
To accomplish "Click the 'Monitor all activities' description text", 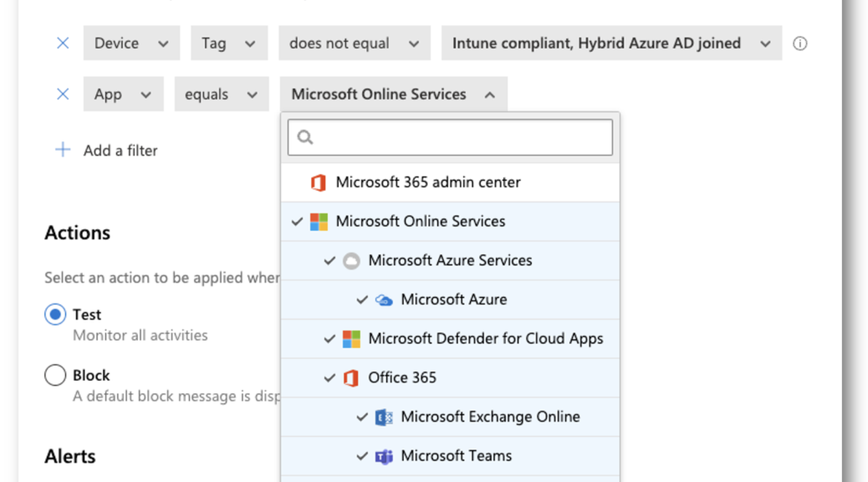I will pos(140,336).
